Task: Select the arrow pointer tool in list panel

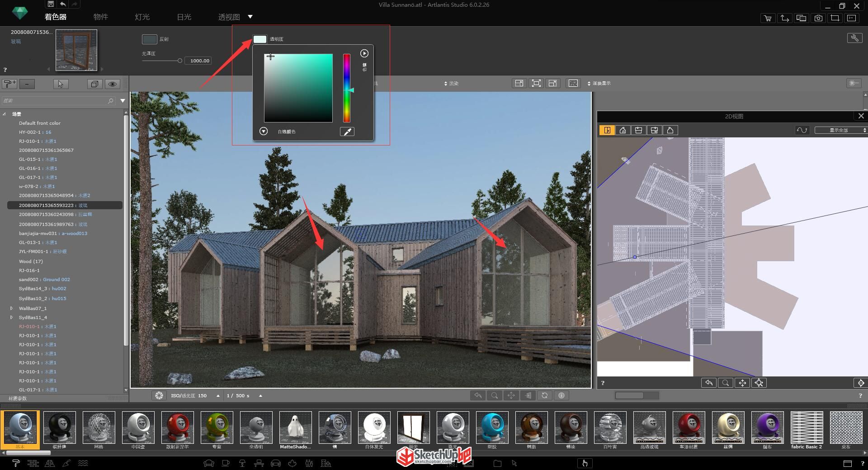Action: [x=61, y=84]
